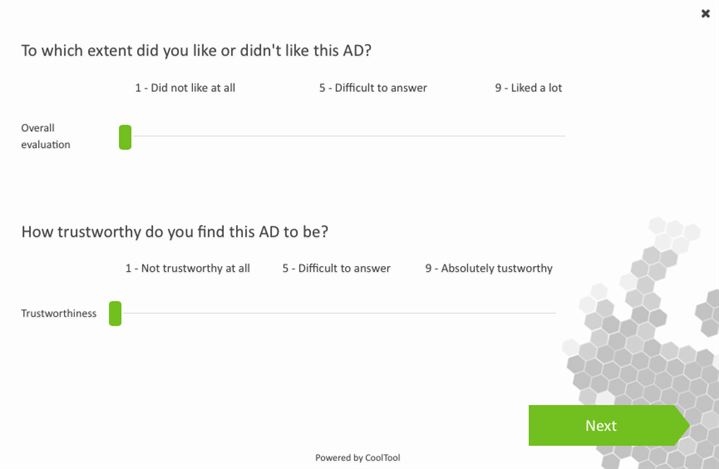Screen dimensions: 719x469
Task: Click the far right end of the Trustworthiness track
Action: pos(554,313)
